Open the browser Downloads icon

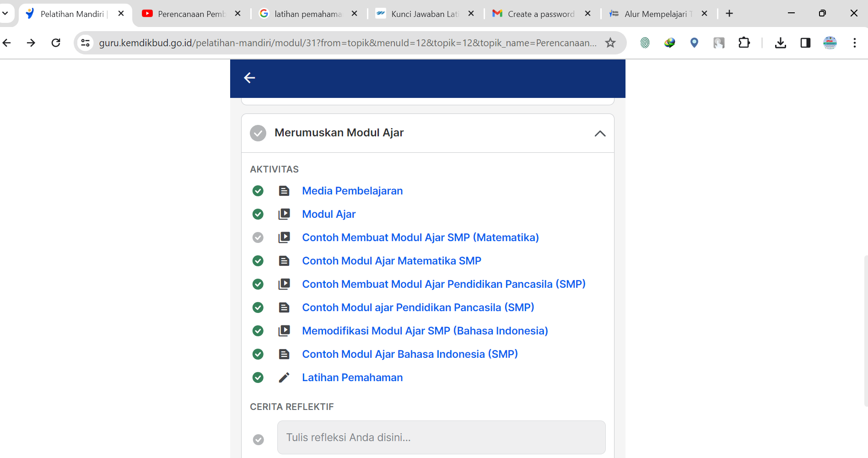[781, 43]
